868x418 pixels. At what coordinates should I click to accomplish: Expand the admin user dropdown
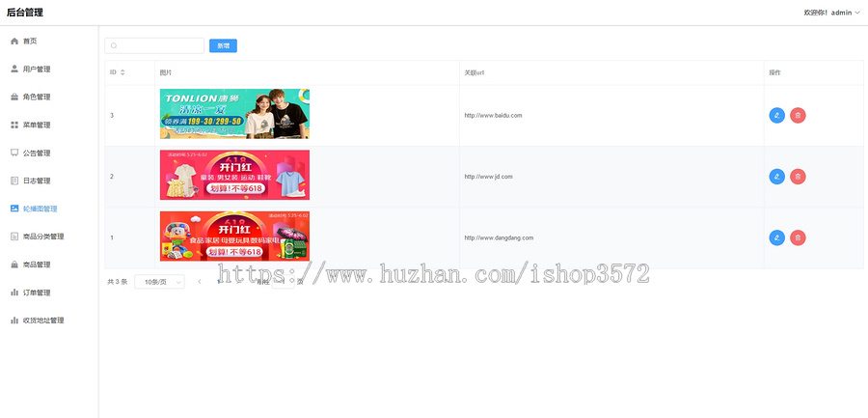(x=832, y=13)
